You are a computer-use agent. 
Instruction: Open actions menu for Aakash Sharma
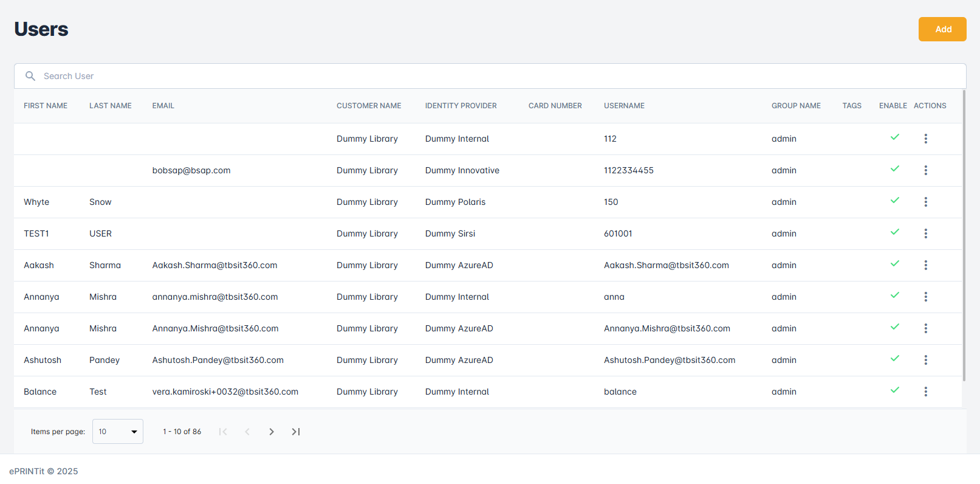click(925, 265)
